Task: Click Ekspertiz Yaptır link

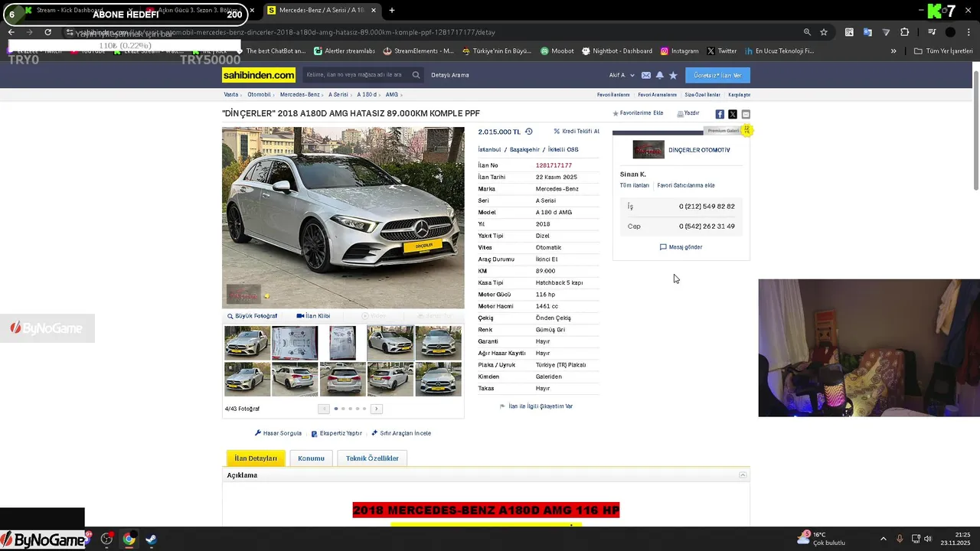Action: [336, 433]
